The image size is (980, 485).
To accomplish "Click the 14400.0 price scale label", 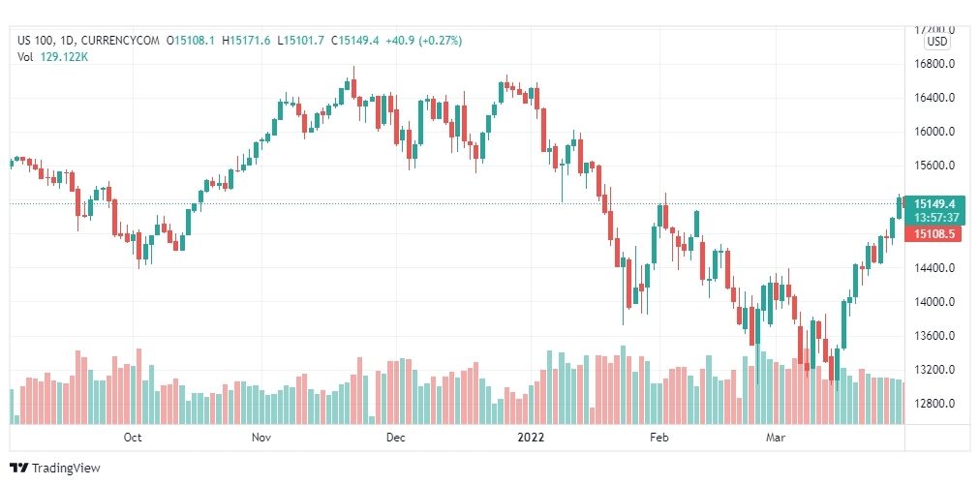I will tap(934, 268).
